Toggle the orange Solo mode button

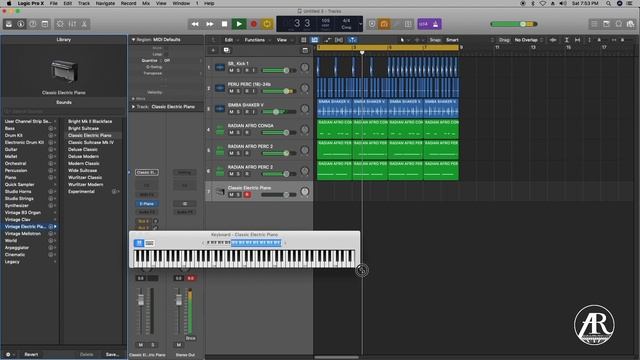[x=384, y=24]
